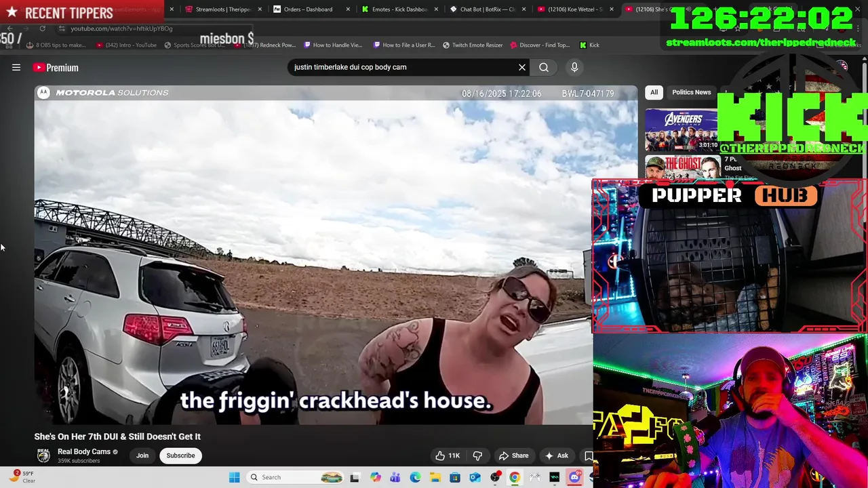Close the Emotes - Kick Dashboard tab
Viewport: 868px width, 488px height.
point(436,9)
